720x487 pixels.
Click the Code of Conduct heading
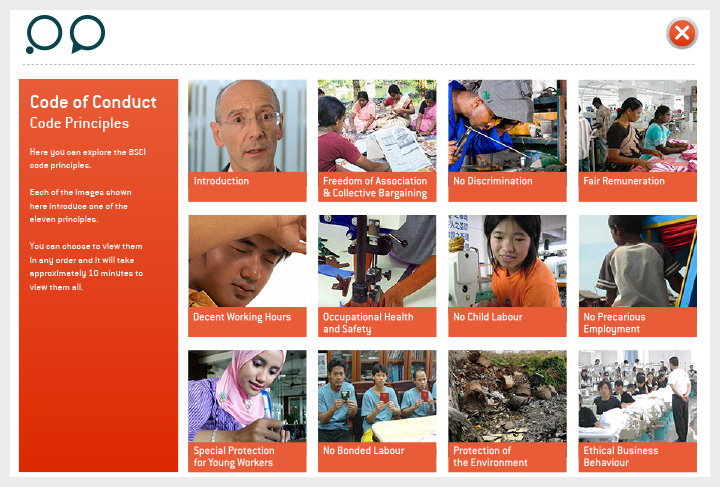click(x=93, y=102)
